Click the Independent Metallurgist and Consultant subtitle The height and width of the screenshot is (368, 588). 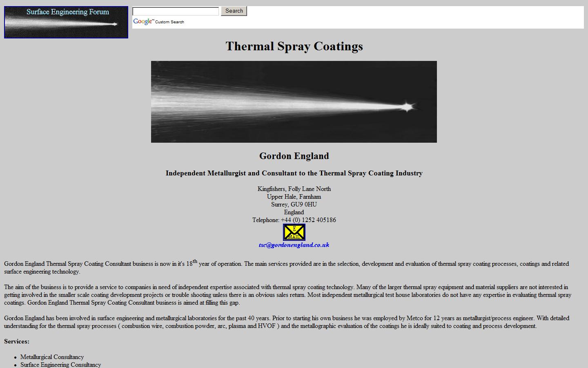pyautogui.click(x=294, y=173)
